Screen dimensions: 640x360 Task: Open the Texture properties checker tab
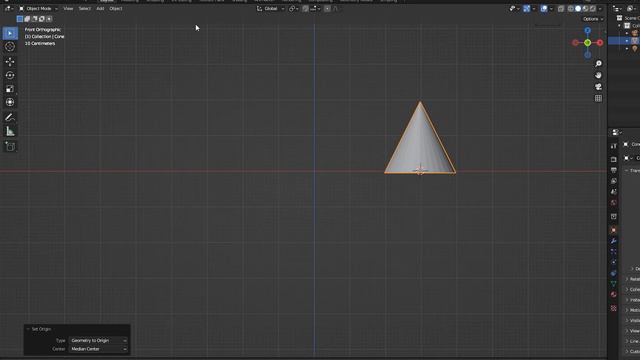tap(613, 308)
